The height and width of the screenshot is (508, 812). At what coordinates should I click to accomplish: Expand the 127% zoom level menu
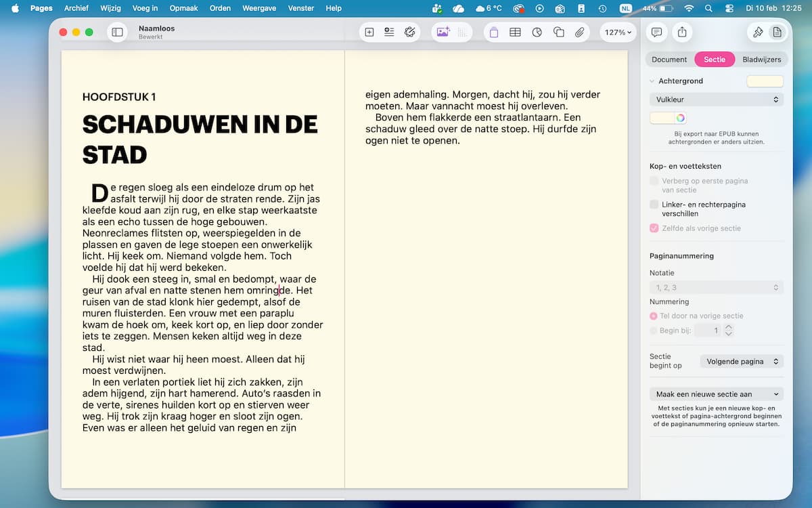coord(618,32)
